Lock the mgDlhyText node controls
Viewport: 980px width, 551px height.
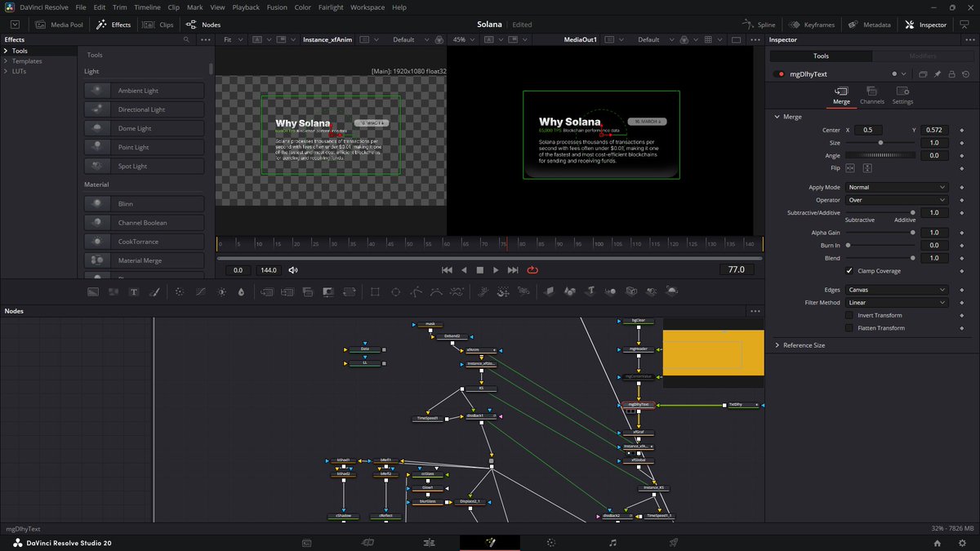[951, 74]
